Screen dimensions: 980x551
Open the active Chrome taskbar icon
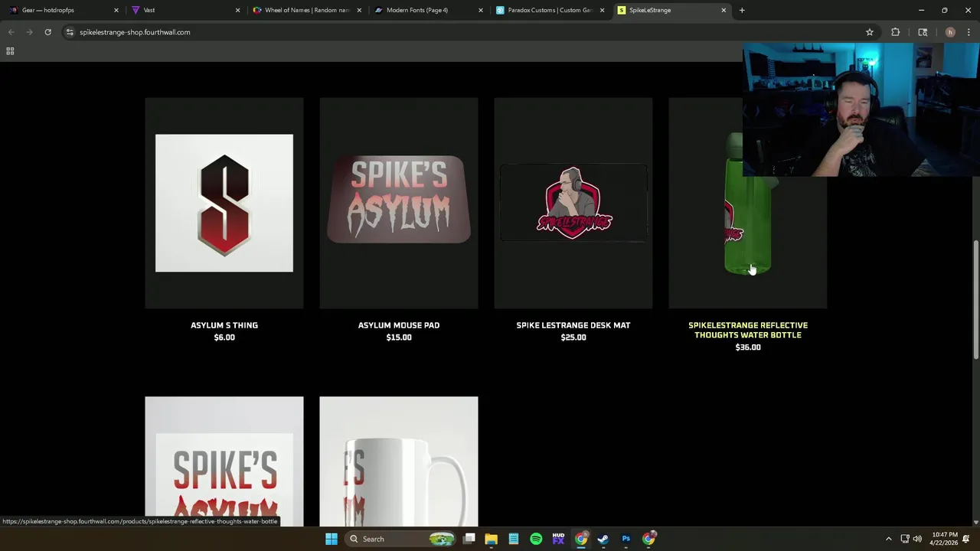pos(581,539)
